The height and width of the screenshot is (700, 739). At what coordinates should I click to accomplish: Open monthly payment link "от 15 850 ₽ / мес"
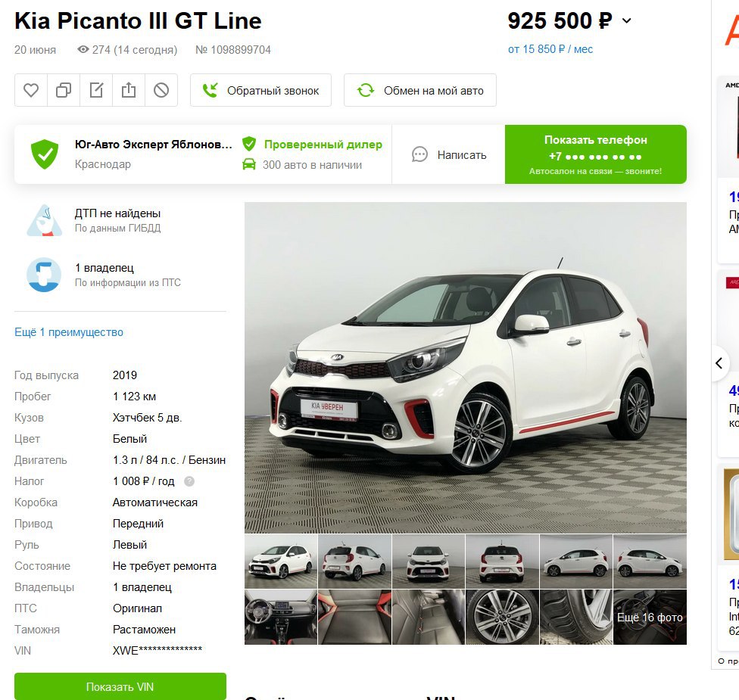coord(550,49)
